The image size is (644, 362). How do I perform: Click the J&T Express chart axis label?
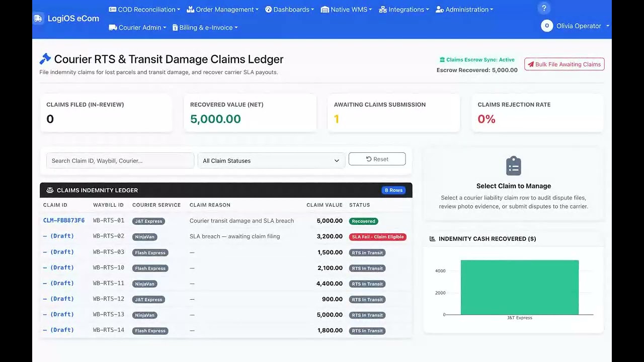point(519,318)
